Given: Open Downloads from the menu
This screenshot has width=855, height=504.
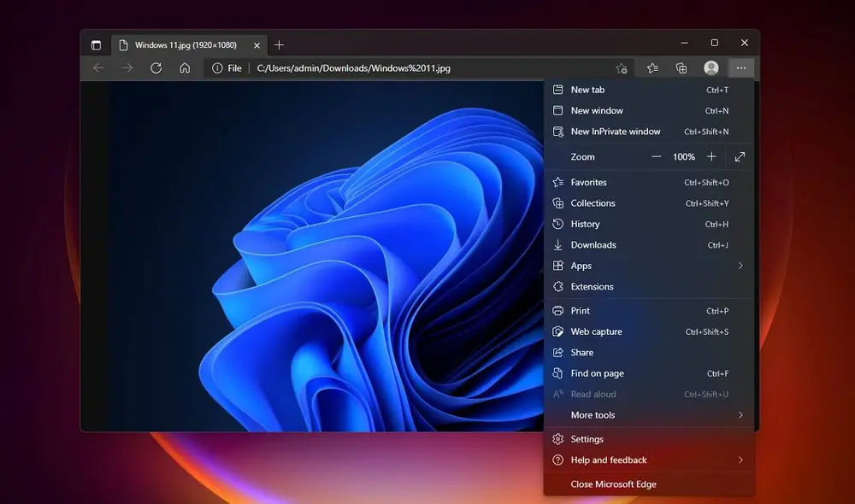Looking at the screenshot, I should 593,245.
